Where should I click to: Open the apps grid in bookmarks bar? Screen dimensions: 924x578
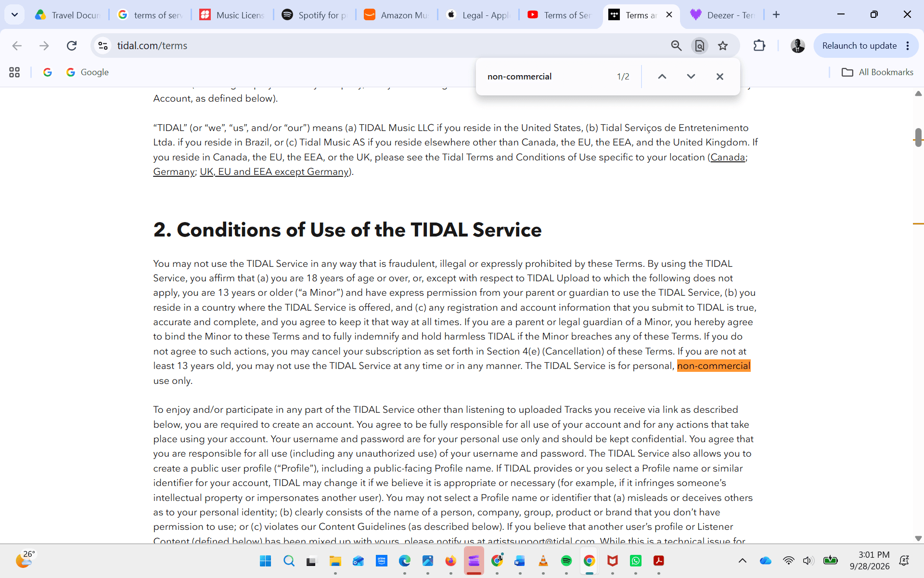click(14, 72)
